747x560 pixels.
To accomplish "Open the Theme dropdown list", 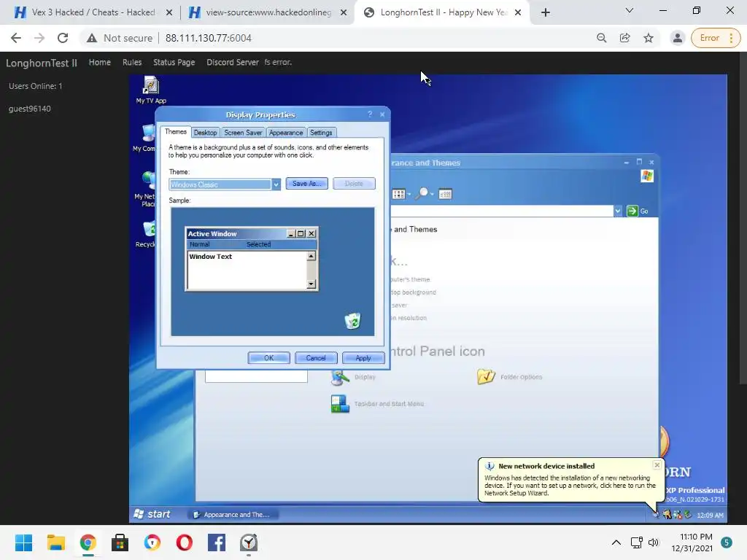I will tap(276, 184).
